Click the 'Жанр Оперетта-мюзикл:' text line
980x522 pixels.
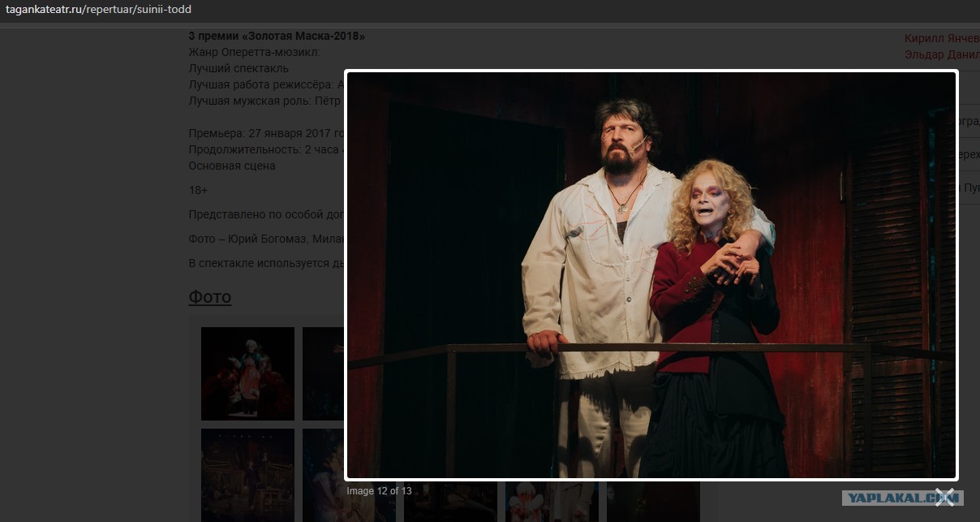(x=255, y=53)
